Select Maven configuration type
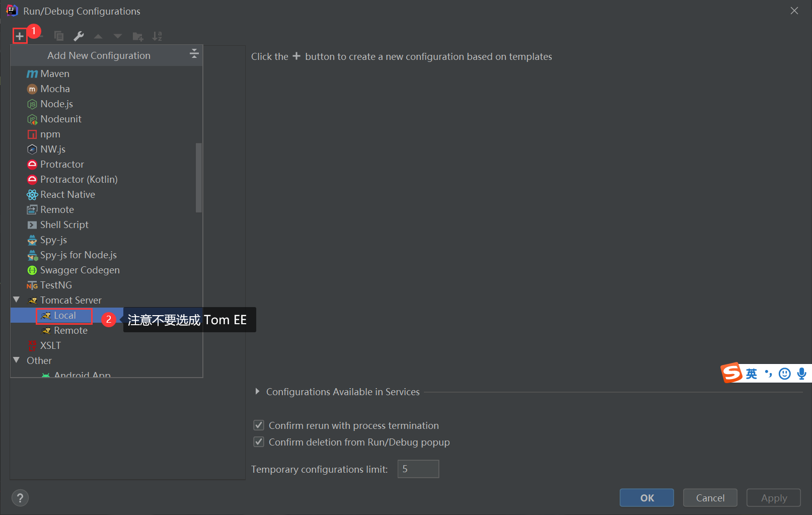812x515 pixels. click(107, 73)
